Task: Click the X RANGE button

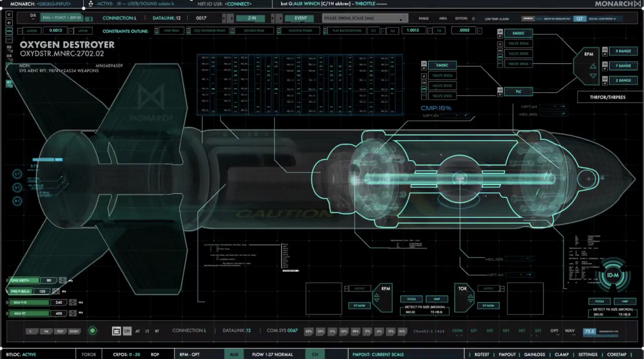Action: tap(623, 51)
